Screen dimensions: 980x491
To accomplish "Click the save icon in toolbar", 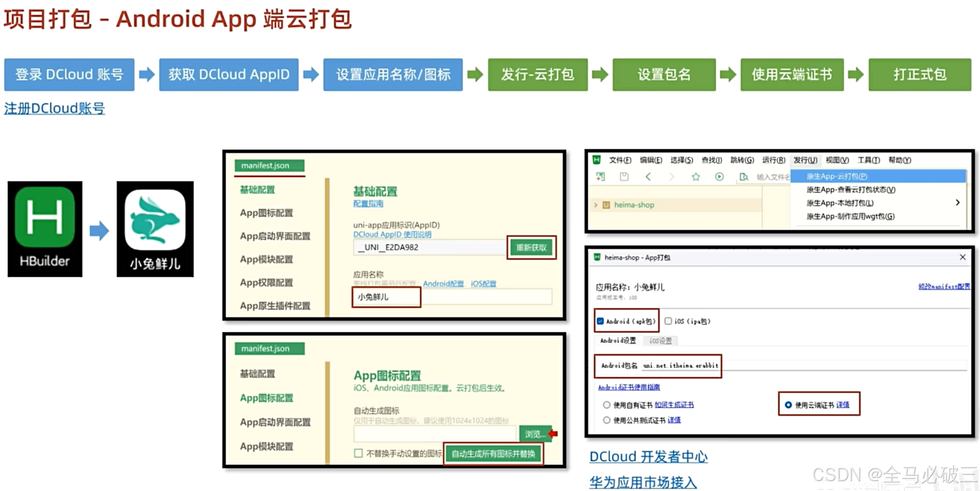I will (624, 177).
